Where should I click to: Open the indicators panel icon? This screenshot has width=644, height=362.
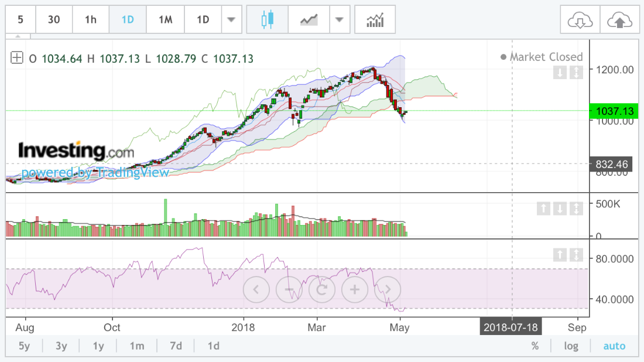[375, 19]
